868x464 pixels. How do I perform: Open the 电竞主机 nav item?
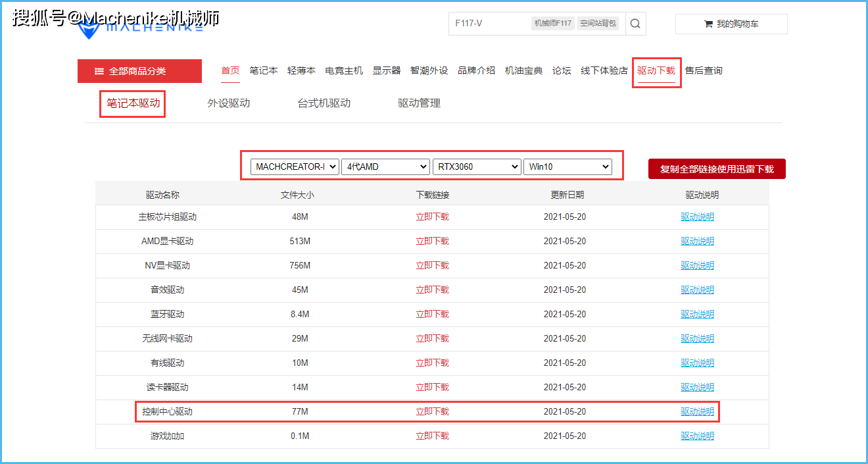[344, 70]
